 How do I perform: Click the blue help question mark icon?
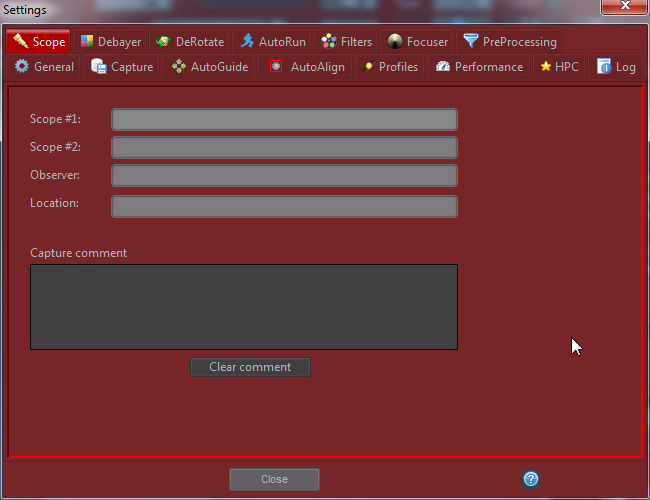tap(531, 479)
